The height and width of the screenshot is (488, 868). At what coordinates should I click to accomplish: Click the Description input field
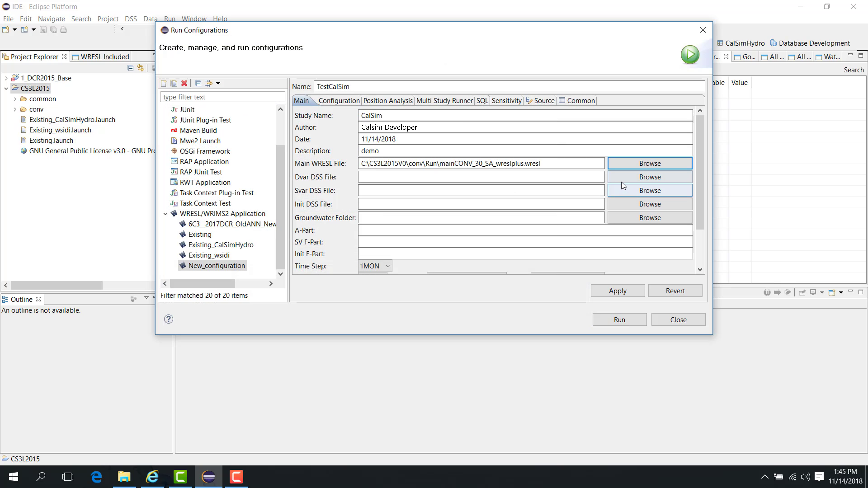tap(525, 151)
